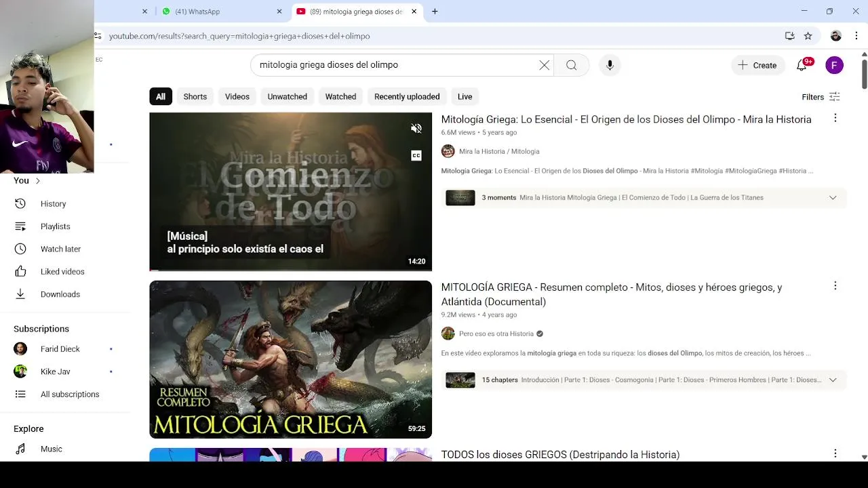
Task: Select the Watched filter chip
Action: (x=340, y=96)
